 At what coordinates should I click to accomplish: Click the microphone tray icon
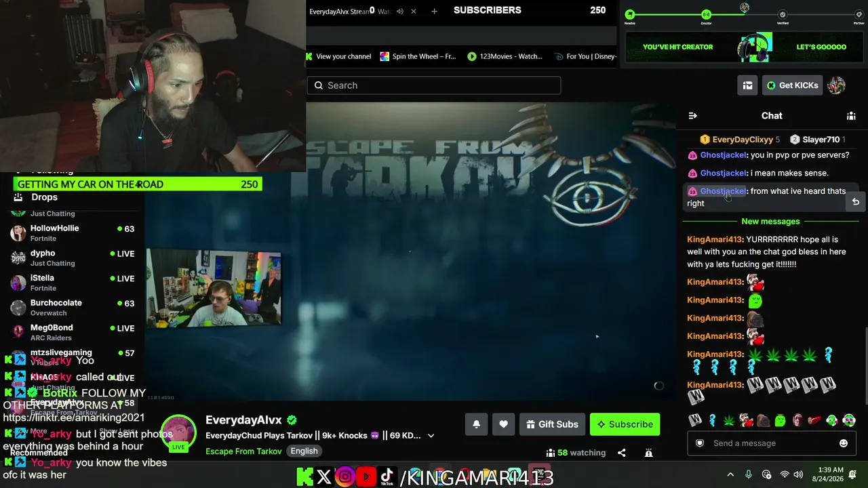tap(749, 475)
